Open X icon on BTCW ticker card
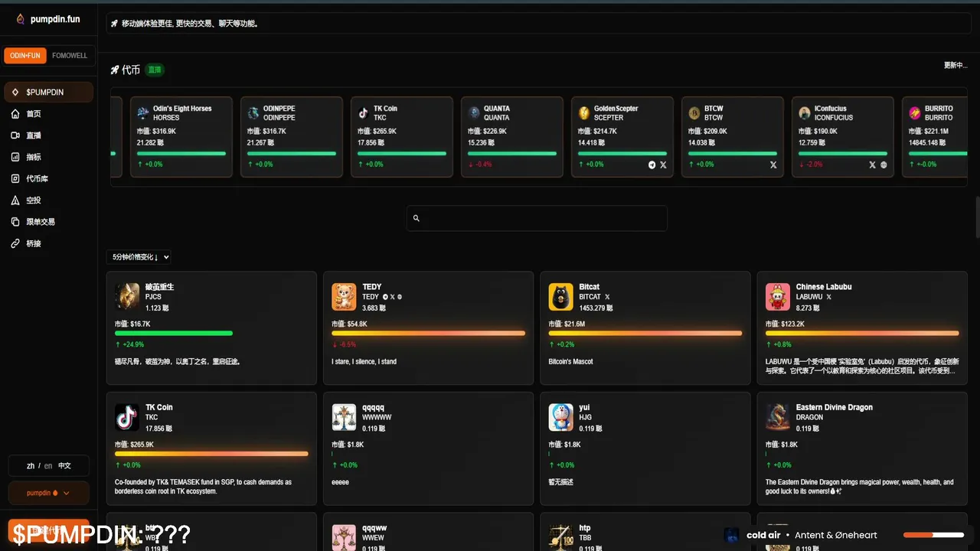980x551 pixels. (773, 165)
